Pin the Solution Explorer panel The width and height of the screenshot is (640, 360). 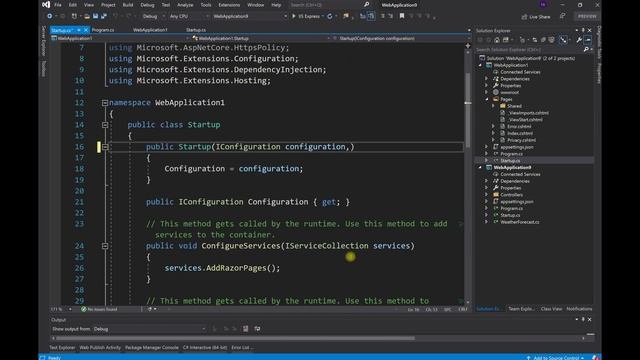583,30
